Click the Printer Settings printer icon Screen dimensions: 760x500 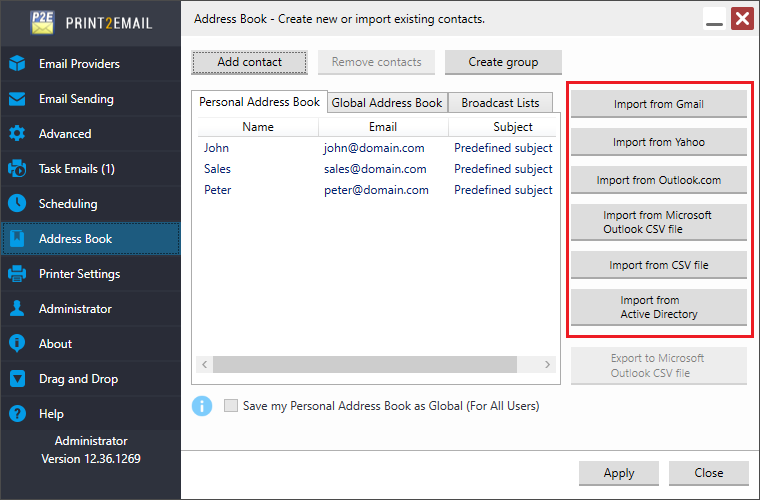[17, 274]
